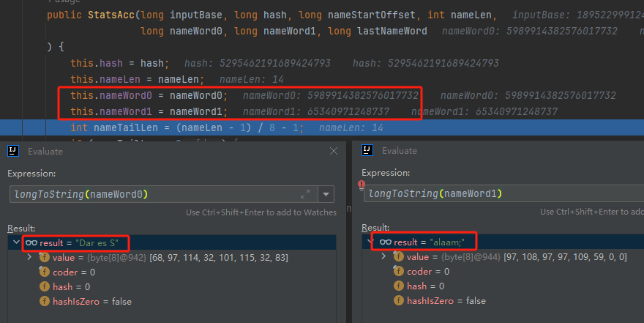Click "Evaluate" title of left dialog
644x323 pixels.
pyautogui.click(x=45, y=151)
